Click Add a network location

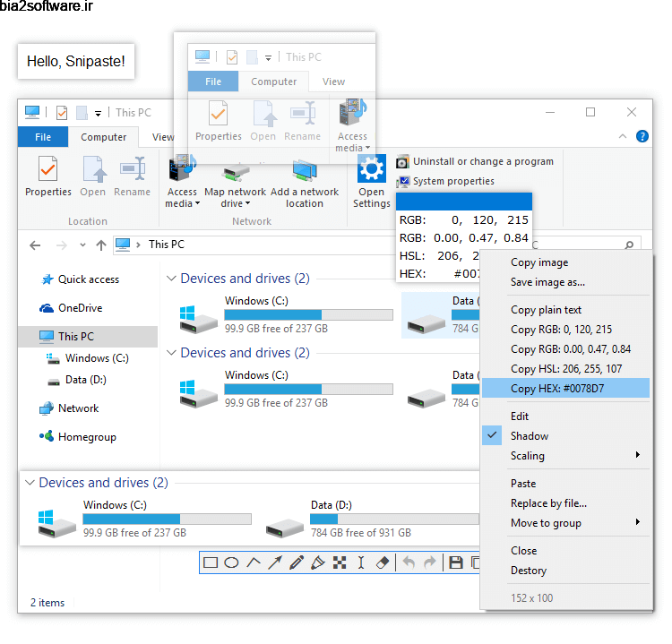pyautogui.click(x=305, y=184)
